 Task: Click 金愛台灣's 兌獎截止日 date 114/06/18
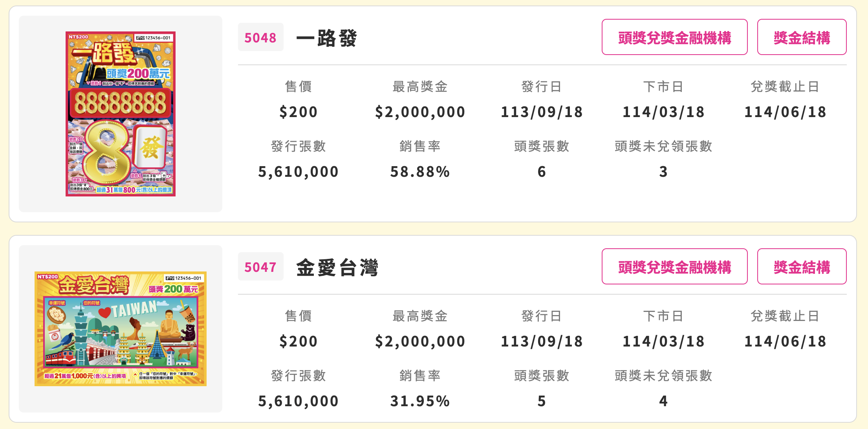tap(785, 341)
